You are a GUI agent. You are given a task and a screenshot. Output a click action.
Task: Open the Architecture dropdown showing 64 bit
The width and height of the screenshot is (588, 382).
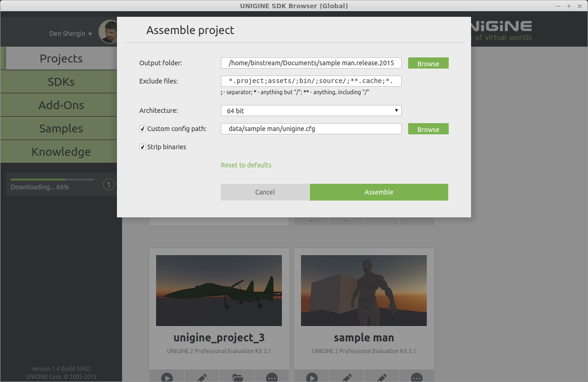point(311,111)
